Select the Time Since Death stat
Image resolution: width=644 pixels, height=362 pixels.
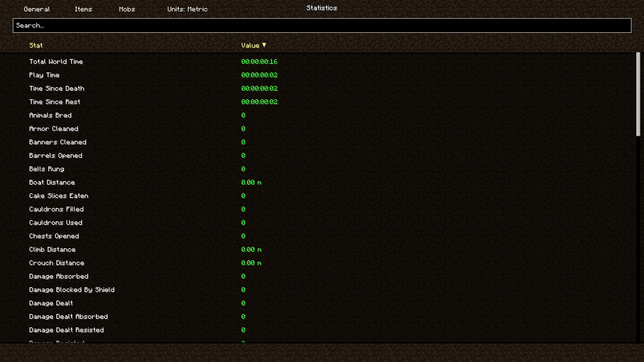(x=57, y=88)
